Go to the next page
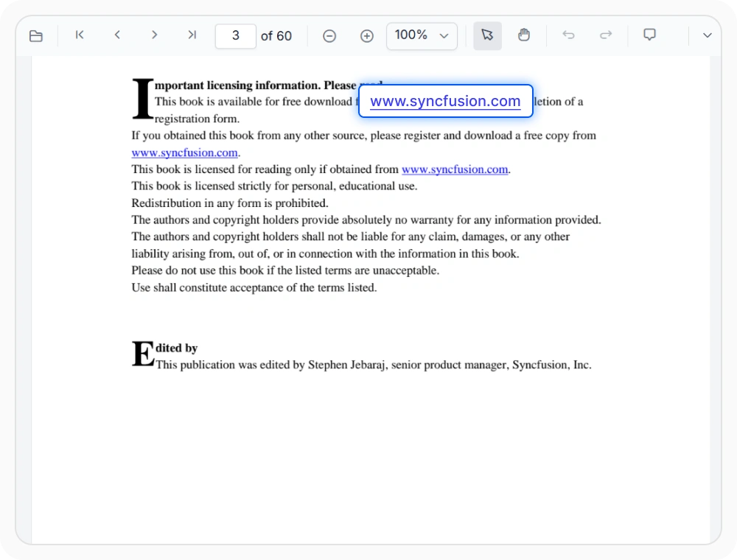Screen dimensions: 737x560 point(154,35)
